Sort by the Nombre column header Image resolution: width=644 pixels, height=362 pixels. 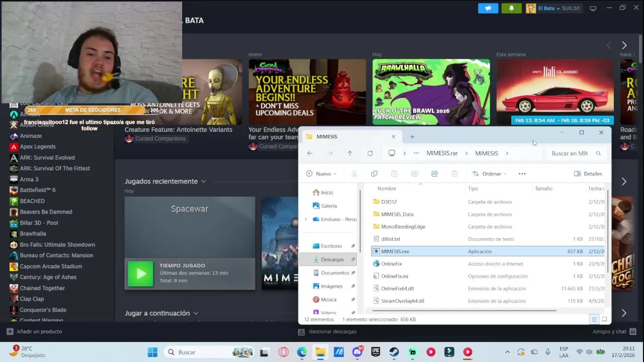coord(387,189)
